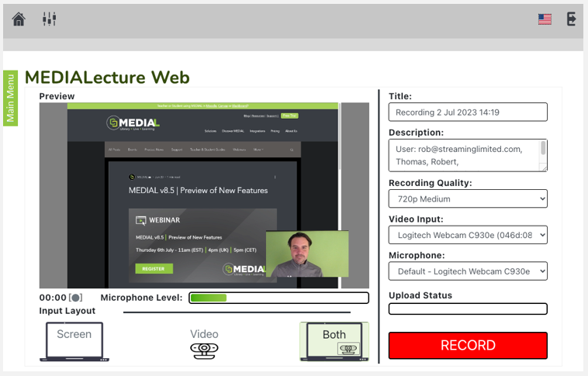Select the Video webcam input layout
Screen dimensions: 588x376
[204, 343]
